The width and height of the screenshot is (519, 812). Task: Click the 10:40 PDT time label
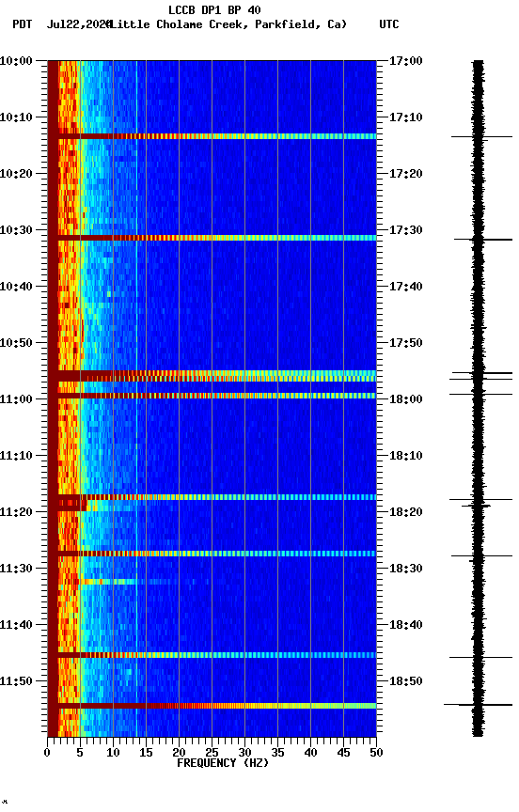tap(16, 287)
